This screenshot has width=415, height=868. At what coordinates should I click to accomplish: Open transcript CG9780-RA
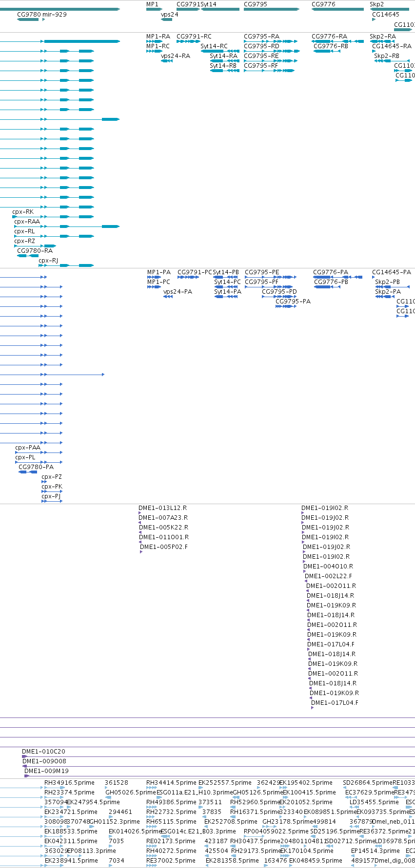click(35, 251)
